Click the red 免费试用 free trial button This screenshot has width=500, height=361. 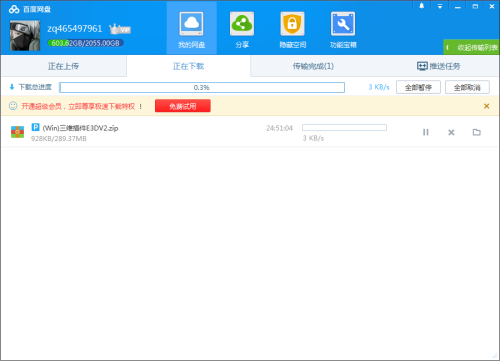[183, 106]
